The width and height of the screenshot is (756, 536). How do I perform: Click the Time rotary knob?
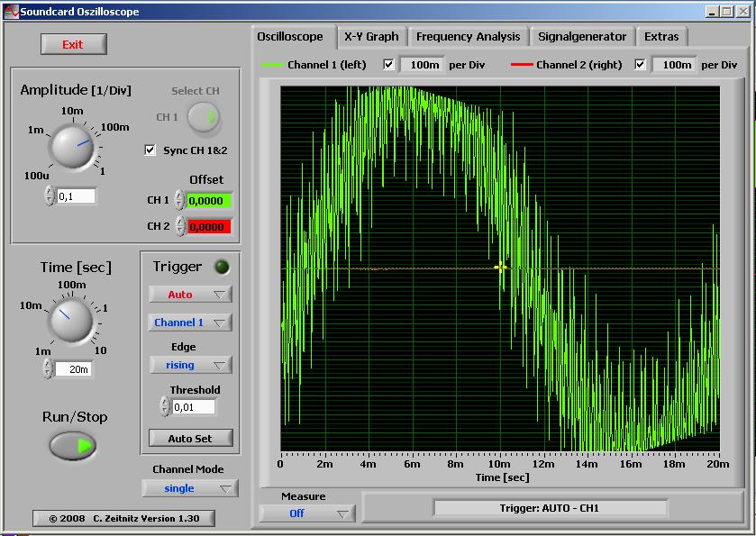[x=70, y=319]
